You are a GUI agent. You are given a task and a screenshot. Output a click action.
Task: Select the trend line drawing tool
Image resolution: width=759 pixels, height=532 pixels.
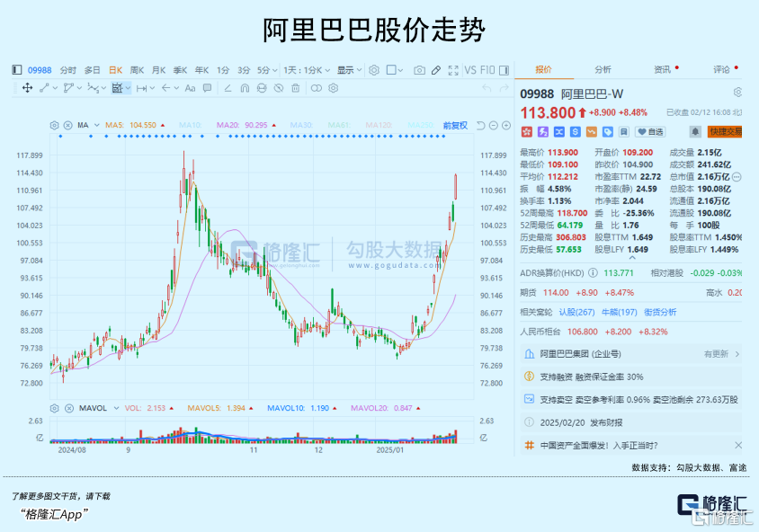click(44, 88)
